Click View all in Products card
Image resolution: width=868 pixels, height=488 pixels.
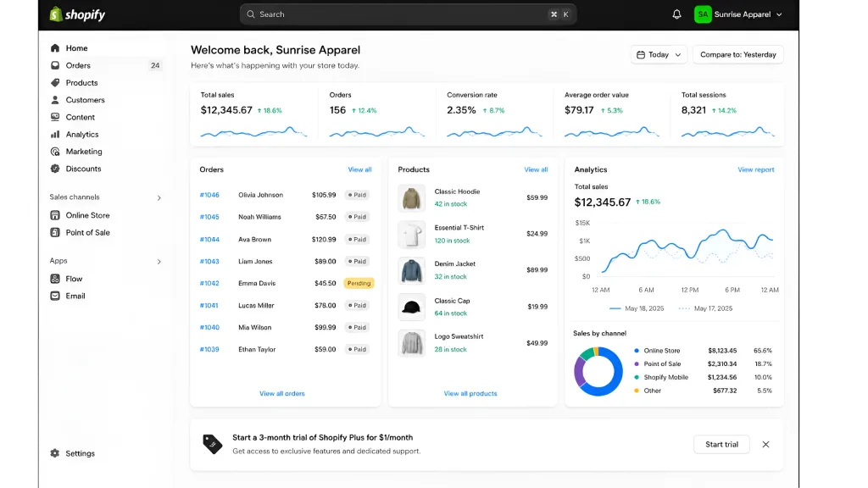[536, 169]
